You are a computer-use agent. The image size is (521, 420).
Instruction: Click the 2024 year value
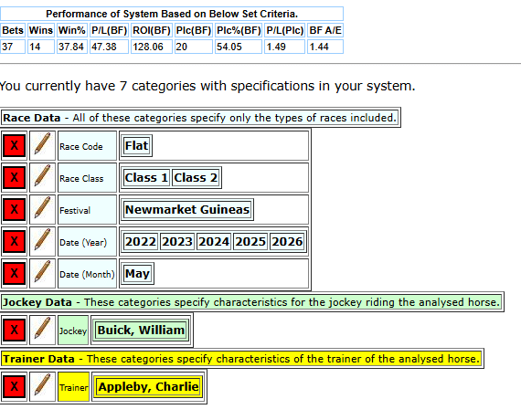tap(214, 241)
